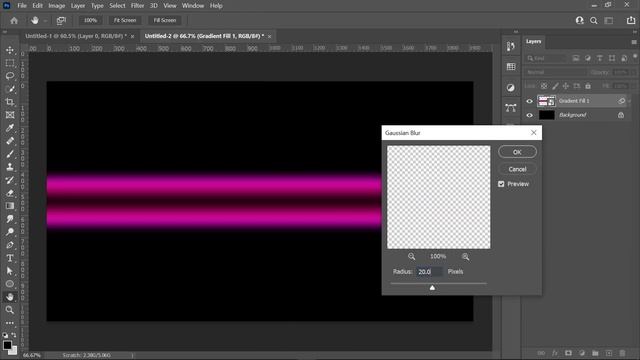Select the Pen tool

[10, 245]
